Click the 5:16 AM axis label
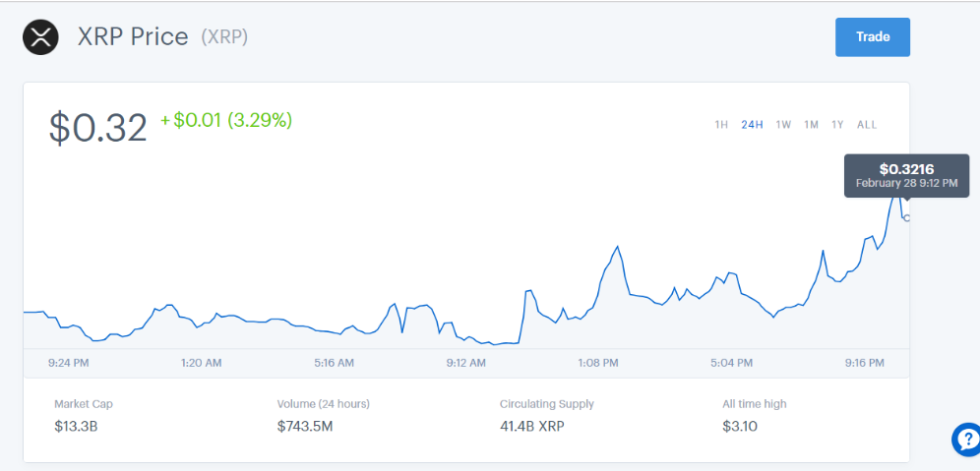This screenshot has height=471, width=980. click(334, 363)
